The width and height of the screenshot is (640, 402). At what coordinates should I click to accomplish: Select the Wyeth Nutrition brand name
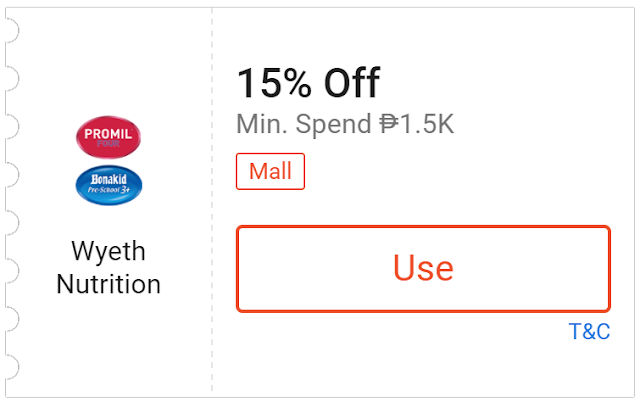(x=108, y=267)
